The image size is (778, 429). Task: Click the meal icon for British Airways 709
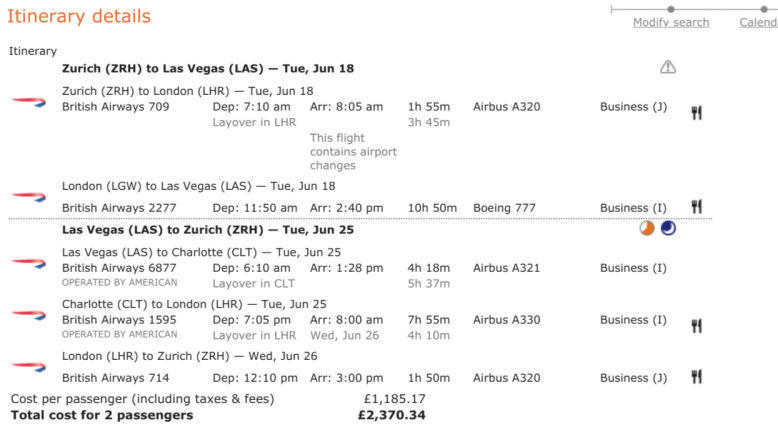(x=697, y=113)
